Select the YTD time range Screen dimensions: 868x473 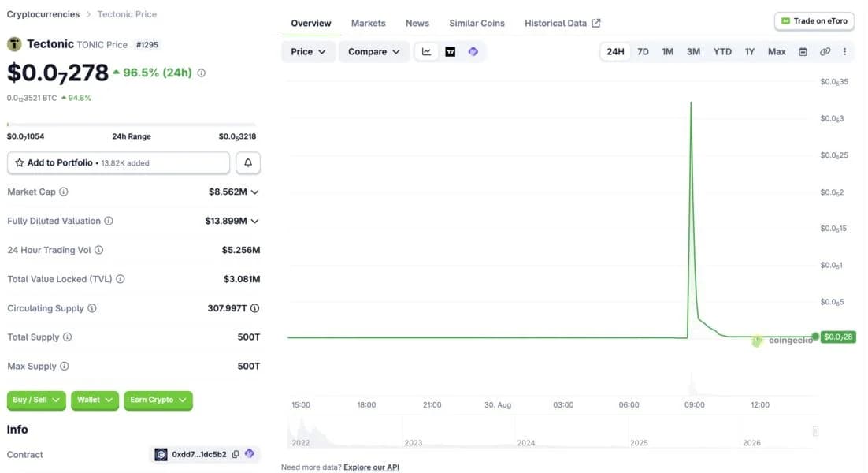pos(722,51)
